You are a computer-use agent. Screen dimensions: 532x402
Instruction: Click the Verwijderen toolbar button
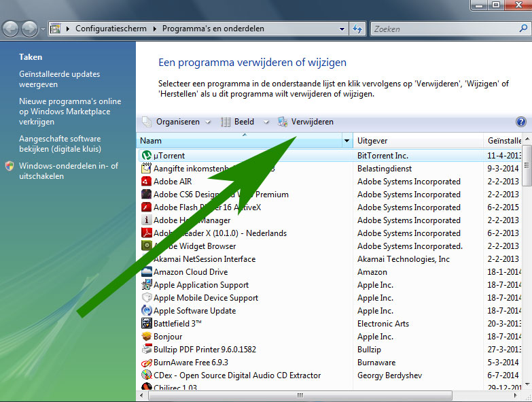click(x=305, y=122)
